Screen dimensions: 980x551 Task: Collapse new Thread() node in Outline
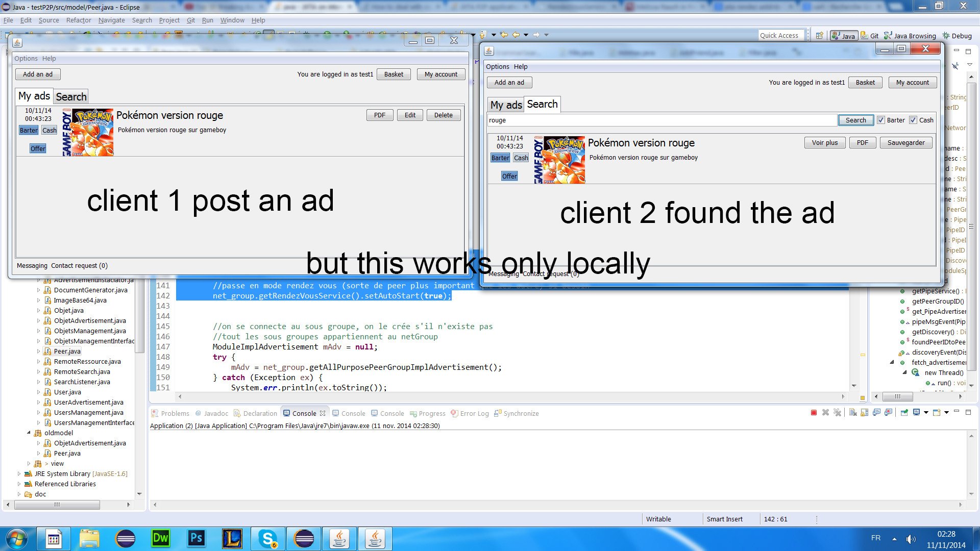click(x=904, y=372)
